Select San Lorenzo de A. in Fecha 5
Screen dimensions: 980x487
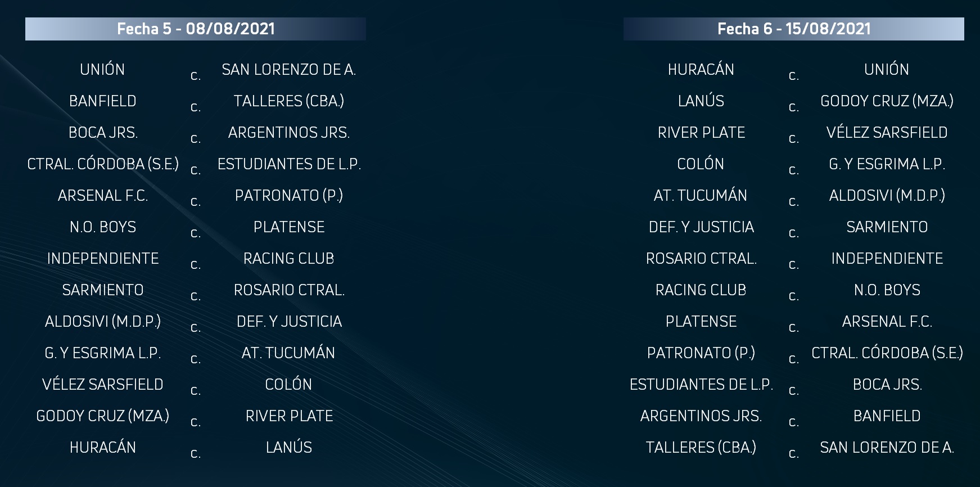[x=288, y=70]
